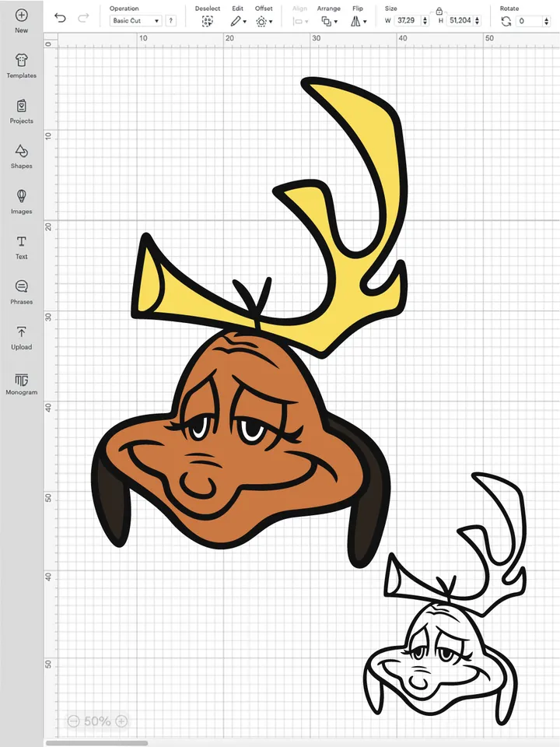
Task: Open the Monogram maker
Action: click(21, 379)
